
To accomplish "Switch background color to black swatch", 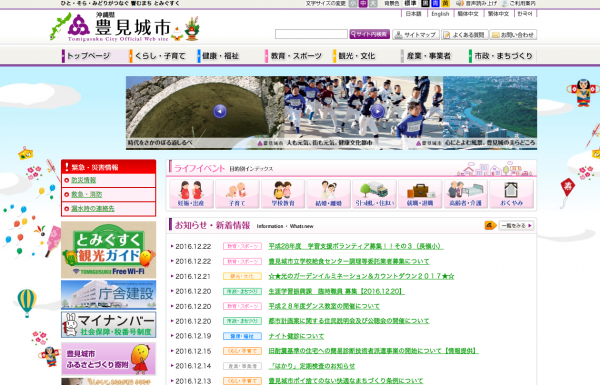I will [x=425, y=3].
